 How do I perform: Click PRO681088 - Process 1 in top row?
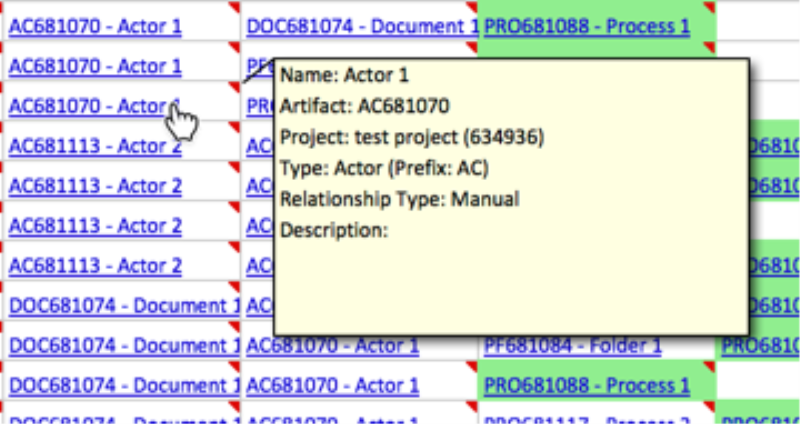point(586,27)
